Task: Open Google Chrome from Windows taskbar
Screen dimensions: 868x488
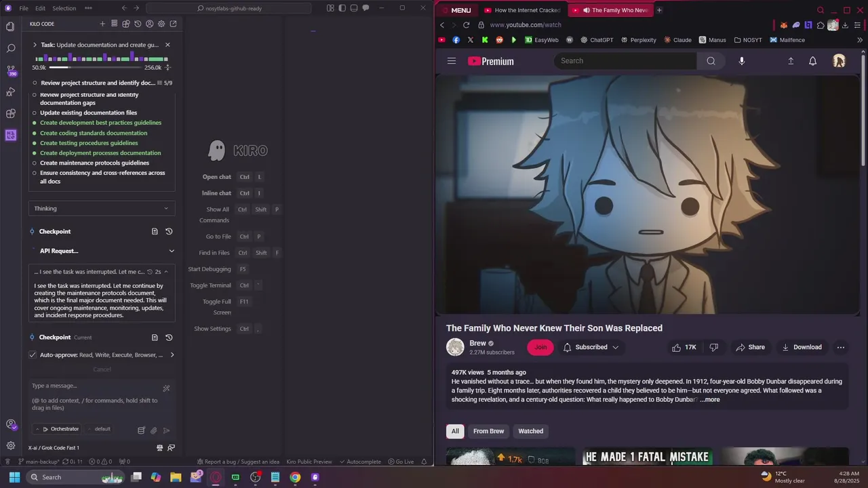Action: point(295,477)
